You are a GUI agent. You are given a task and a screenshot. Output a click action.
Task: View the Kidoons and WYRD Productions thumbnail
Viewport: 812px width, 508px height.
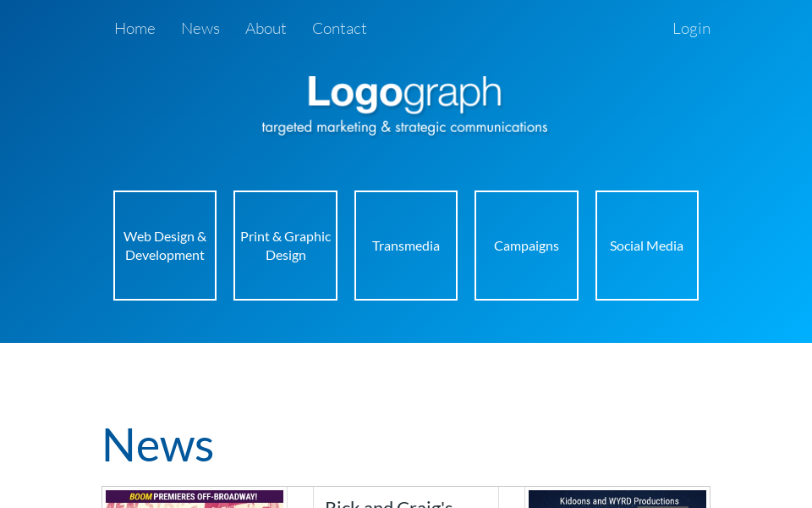click(617, 501)
